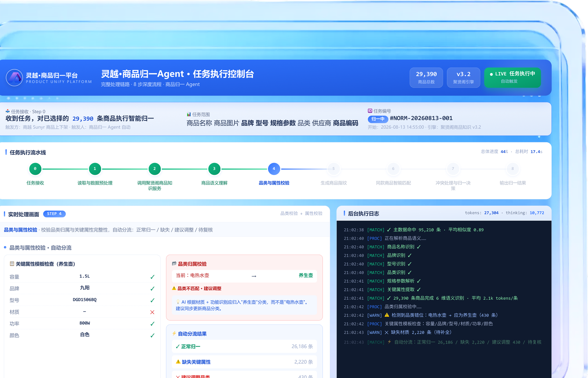Click the warning triangle in 品类错位 log line
The image size is (588, 378).
click(387, 315)
